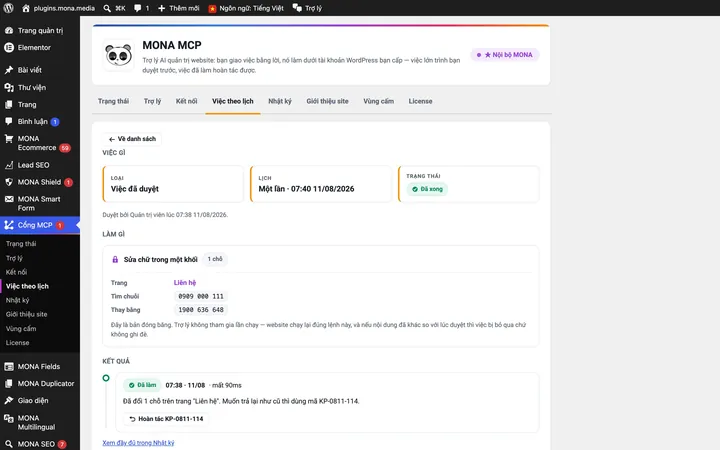Image resolution: width=720 pixels, height=450 pixels.
Task: Open the Vietnam flag language icon
Action: pyautogui.click(x=212, y=8)
